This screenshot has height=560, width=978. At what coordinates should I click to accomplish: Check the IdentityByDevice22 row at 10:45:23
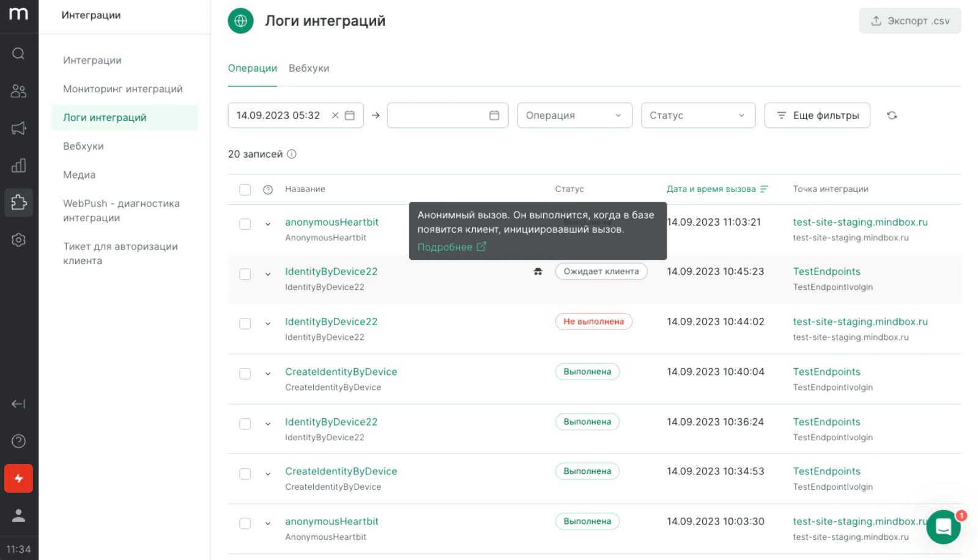[245, 274]
